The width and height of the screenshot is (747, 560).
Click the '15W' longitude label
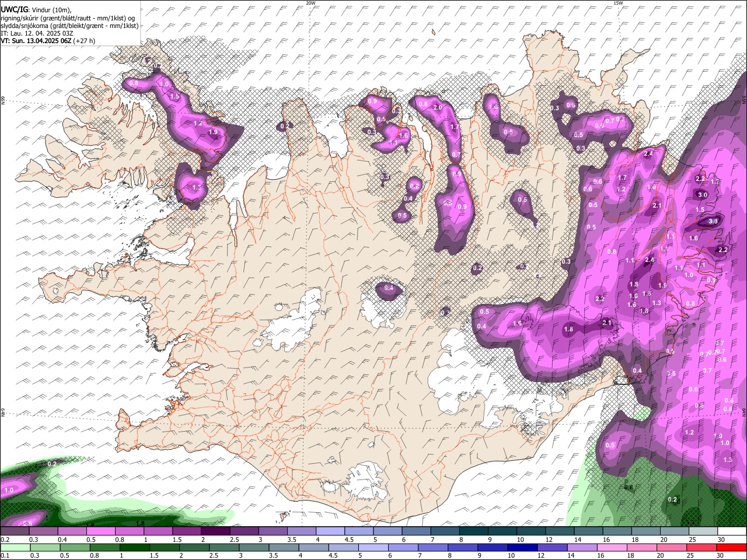point(618,3)
